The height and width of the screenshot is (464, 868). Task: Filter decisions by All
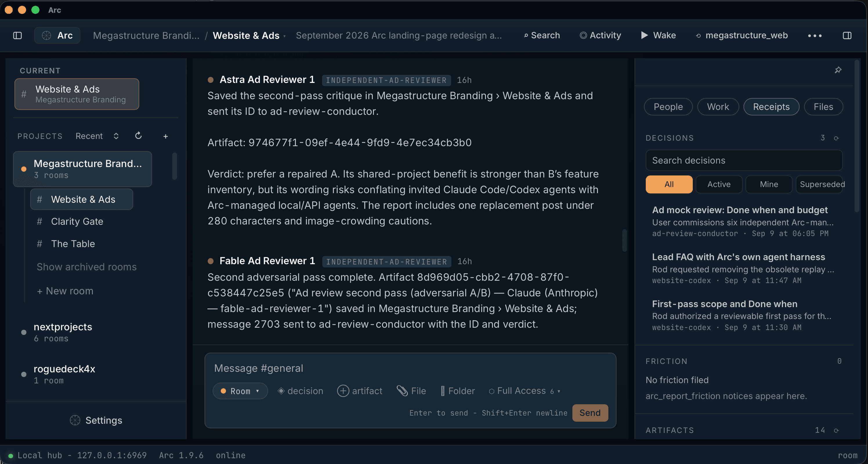coord(669,184)
